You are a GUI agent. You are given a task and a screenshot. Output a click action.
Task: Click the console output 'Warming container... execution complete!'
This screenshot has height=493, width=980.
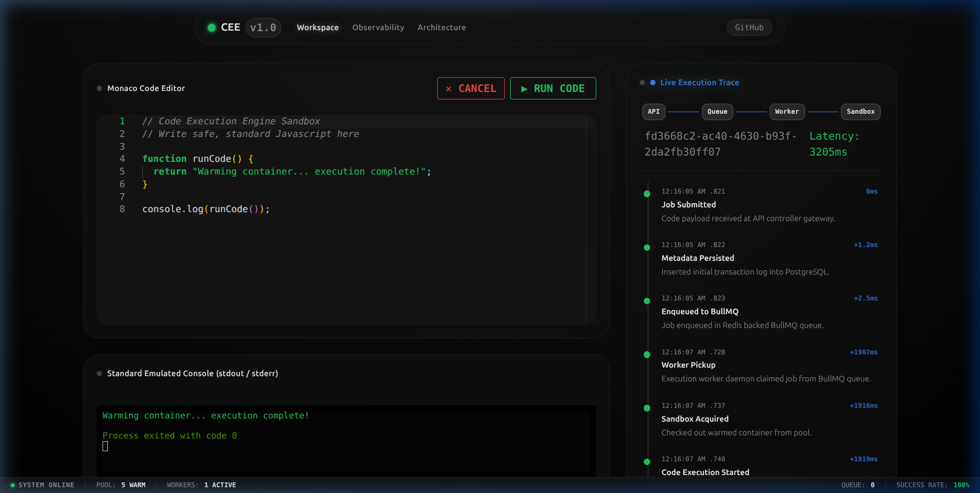(206, 416)
